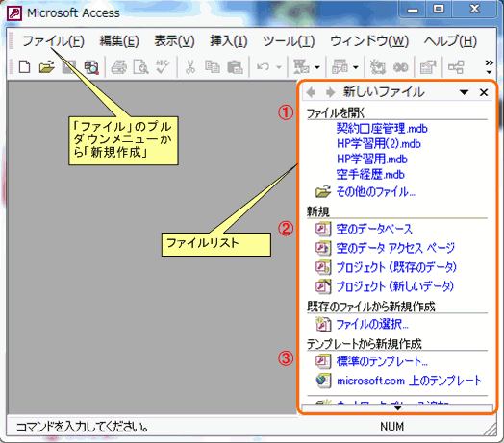
Task: Expand the Office Links dropdown arrow
Action: pyautogui.click(x=317, y=67)
